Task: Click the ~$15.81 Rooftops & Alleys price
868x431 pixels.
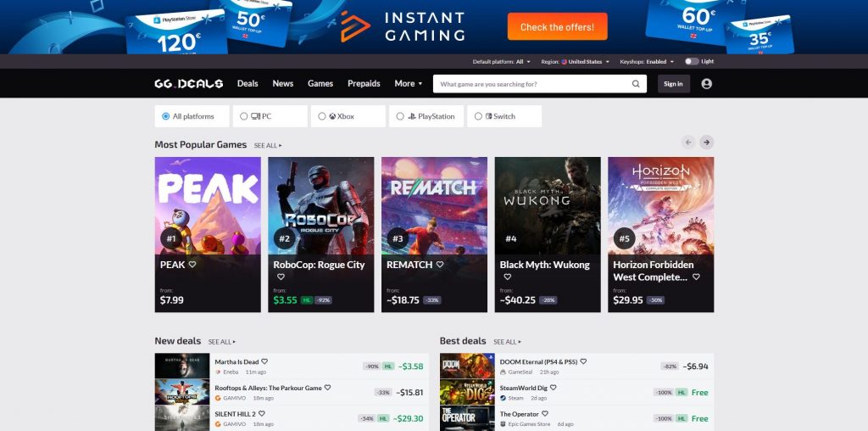Action: 409,392
